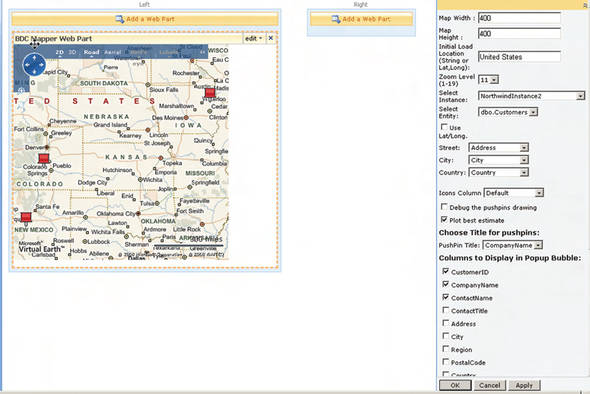This screenshot has width=590, height=394.
Task: Click OK button in tool pane
Action: (x=455, y=385)
